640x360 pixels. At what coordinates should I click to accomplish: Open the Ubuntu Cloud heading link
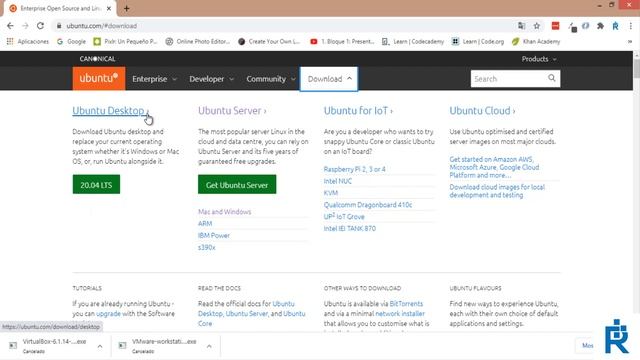(x=482, y=111)
